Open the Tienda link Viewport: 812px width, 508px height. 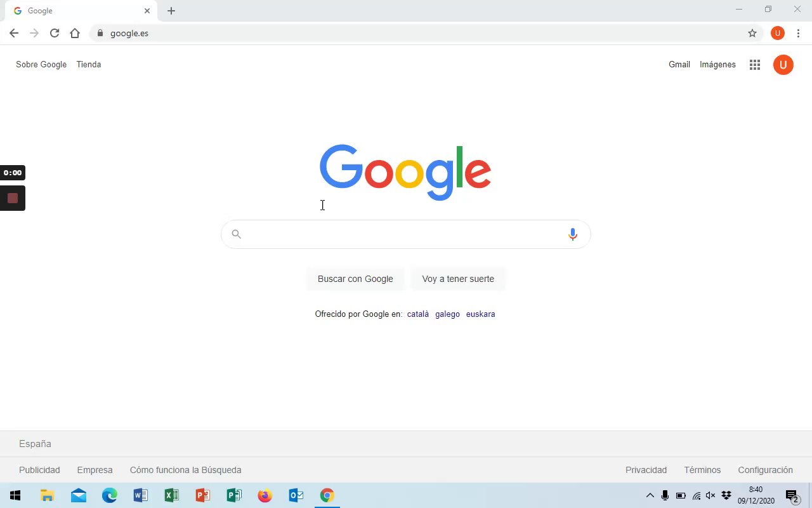[89, 64]
